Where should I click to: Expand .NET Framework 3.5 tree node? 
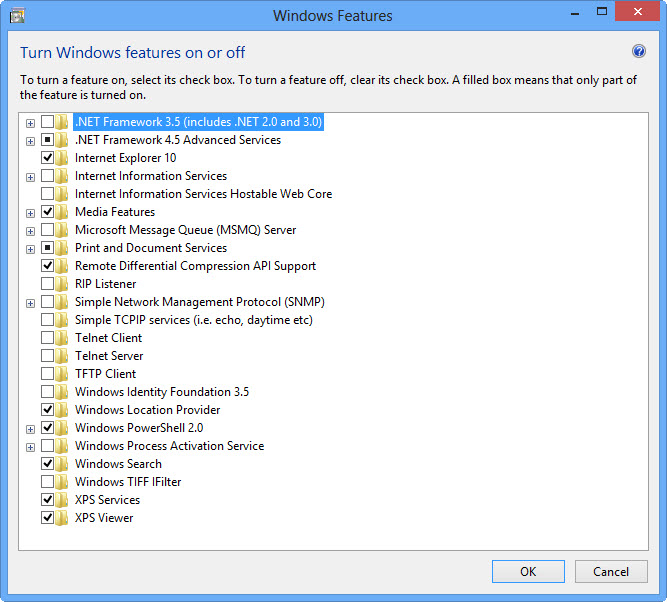[30, 123]
